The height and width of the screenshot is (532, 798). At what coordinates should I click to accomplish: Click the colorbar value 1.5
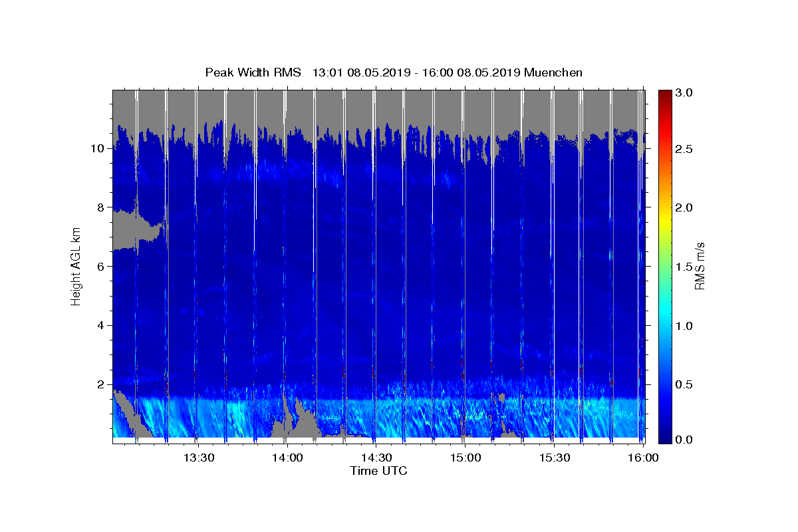(x=685, y=266)
